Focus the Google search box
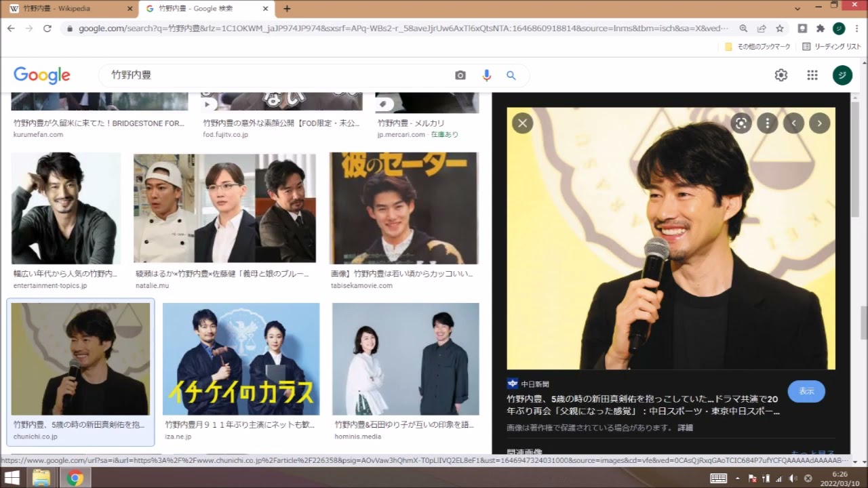The height and width of the screenshot is (488, 868). 278,75
